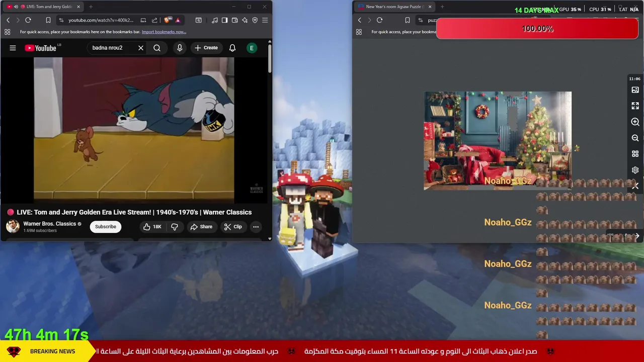644x362 pixels.
Task: Go back in the puzzle browser window
Action: [x=360, y=20]
